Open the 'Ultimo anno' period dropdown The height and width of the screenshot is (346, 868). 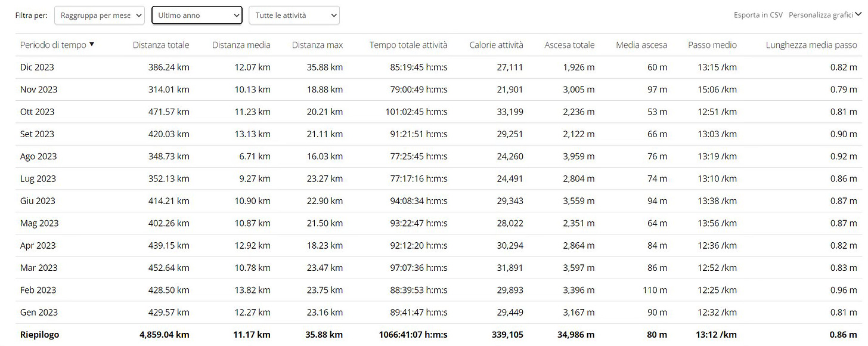tap(197, 16)
